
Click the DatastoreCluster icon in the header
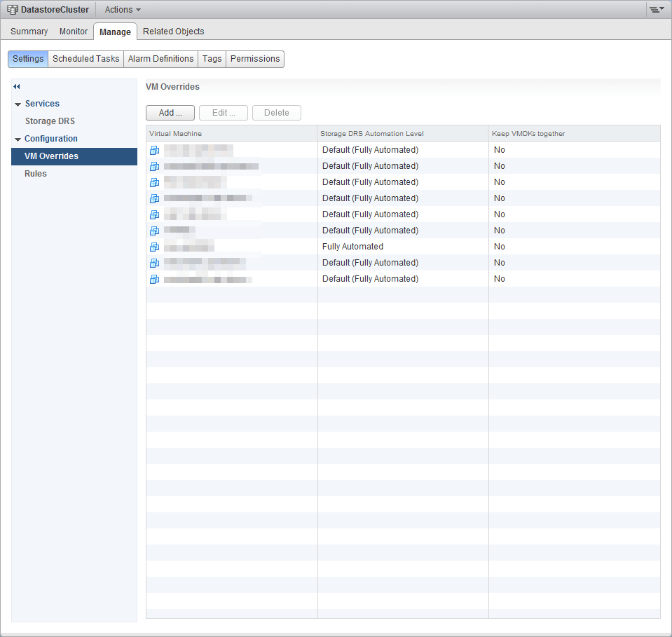tap(12, 10)
